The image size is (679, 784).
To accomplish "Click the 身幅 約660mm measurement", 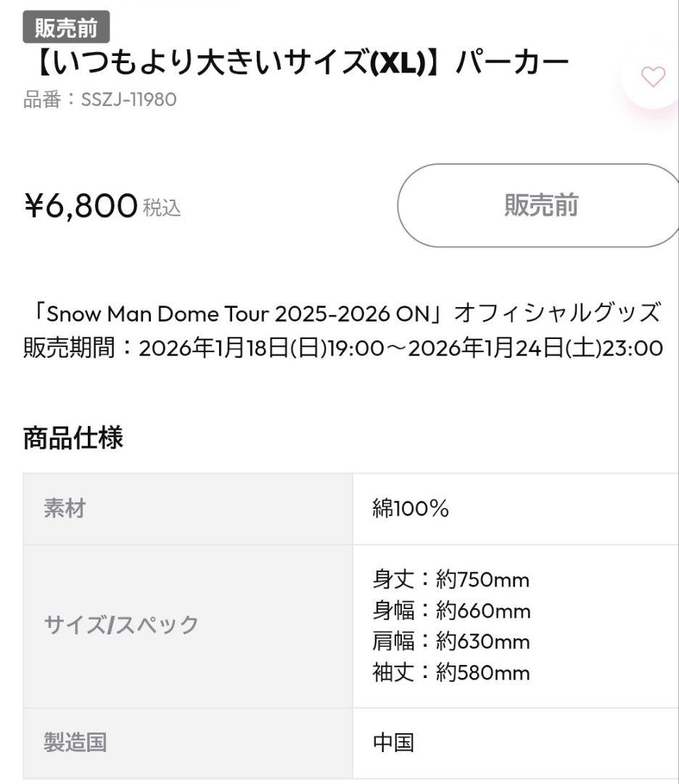I will (451, 611).
